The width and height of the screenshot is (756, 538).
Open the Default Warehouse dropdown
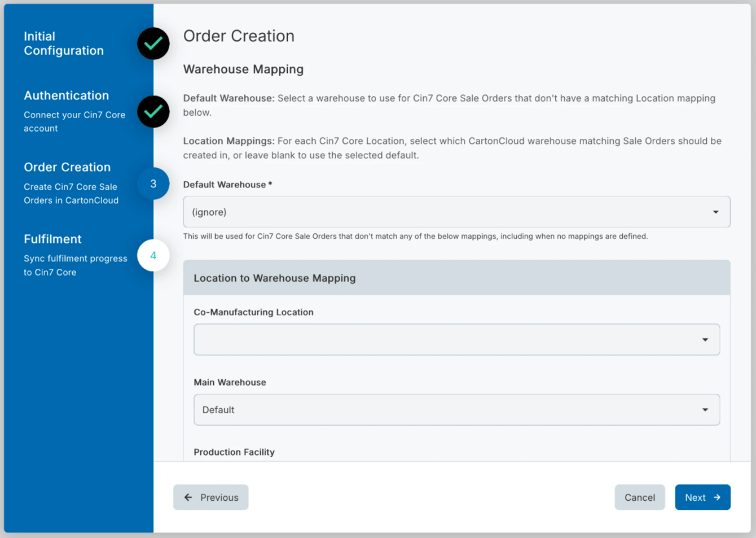(x=456, y=212)
